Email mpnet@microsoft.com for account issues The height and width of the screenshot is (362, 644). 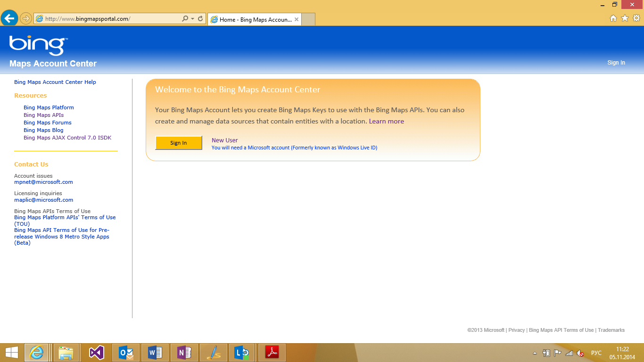[43, 182]
